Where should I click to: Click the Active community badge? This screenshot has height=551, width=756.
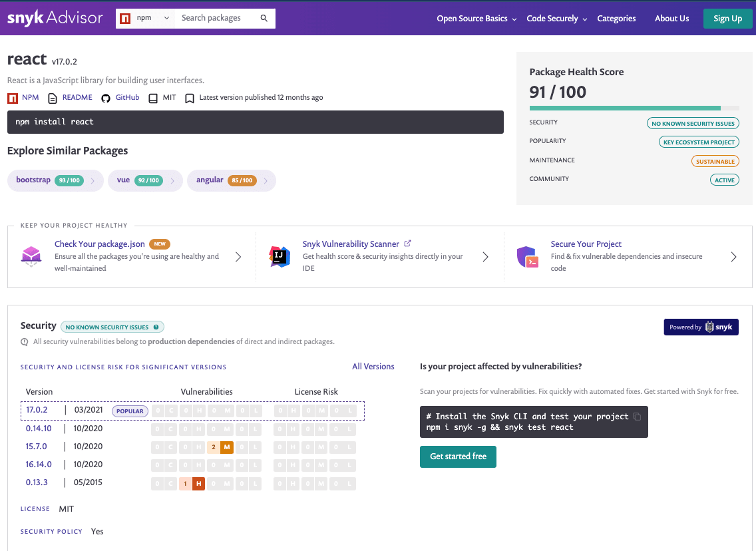pyautogui.click(x=724, y=180)
